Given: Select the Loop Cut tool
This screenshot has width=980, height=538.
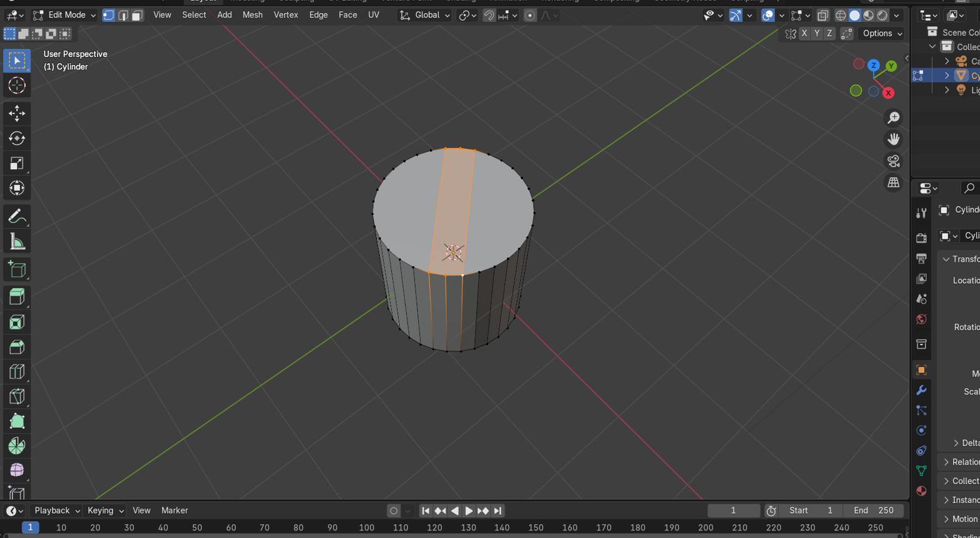Looking at the screenshot, I should (x=17, y=371).
